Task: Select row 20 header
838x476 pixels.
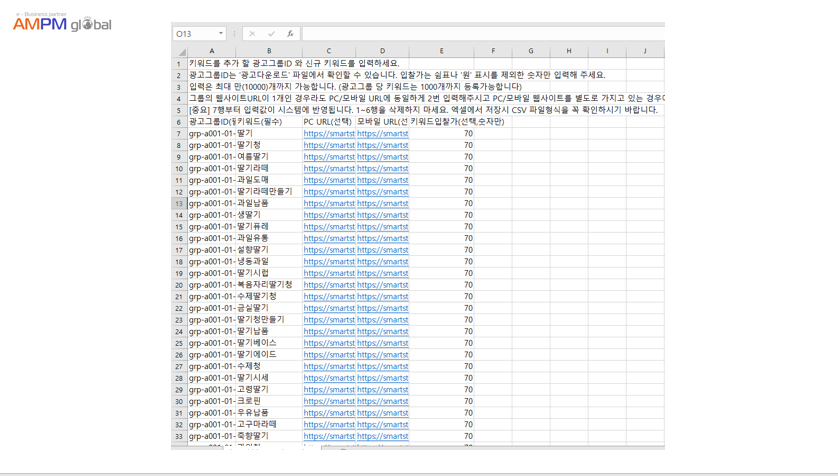Action: pos(179,285)
